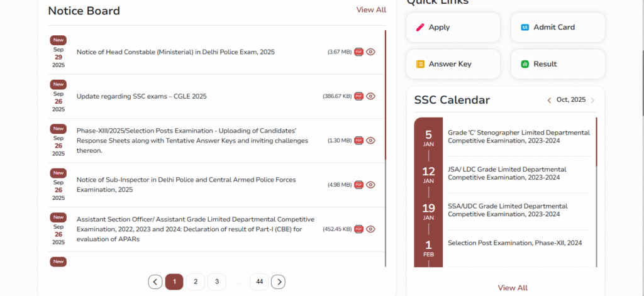Screen dimensions: 644x296
Task: Click the SSC Calendar heading
Action: point(452,100)
